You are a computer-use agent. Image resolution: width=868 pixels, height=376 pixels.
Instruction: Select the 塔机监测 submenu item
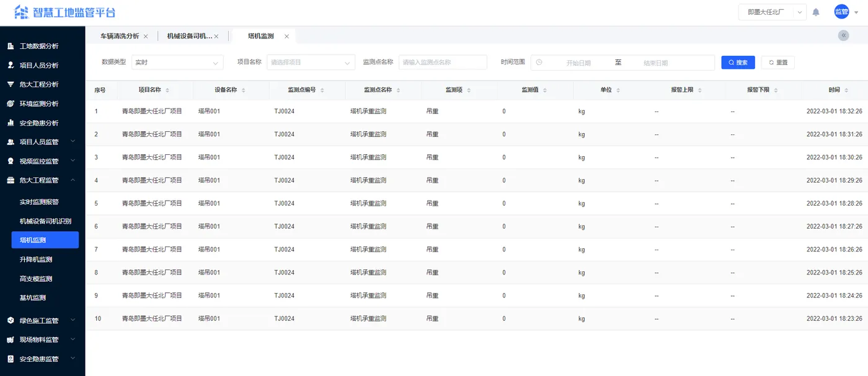coord(45,240)
